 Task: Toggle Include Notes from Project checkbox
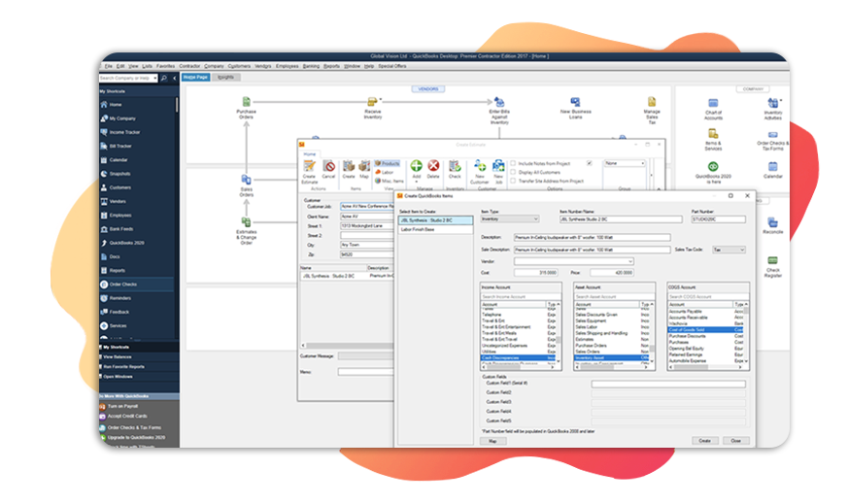coord(513,163)
